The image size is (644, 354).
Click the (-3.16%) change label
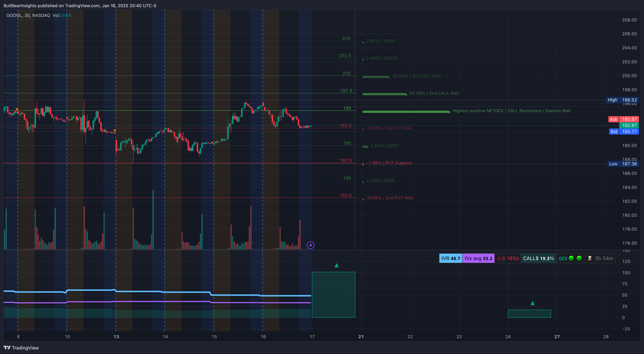508,258
